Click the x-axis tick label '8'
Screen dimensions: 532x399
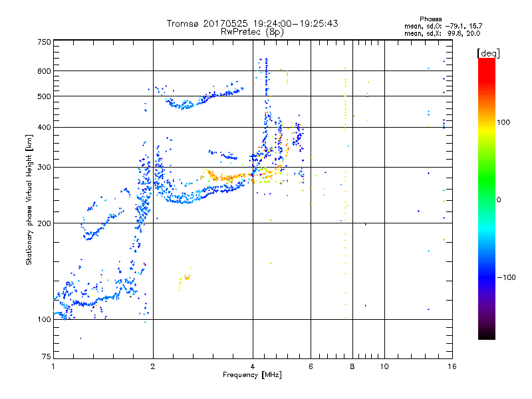(352, 366)
